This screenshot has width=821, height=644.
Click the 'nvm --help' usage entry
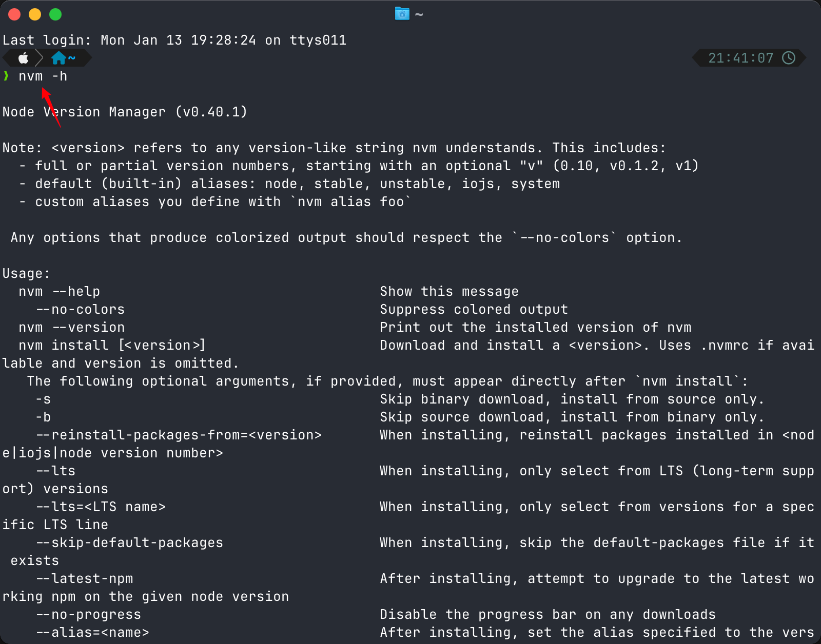[x=60, y=291]
